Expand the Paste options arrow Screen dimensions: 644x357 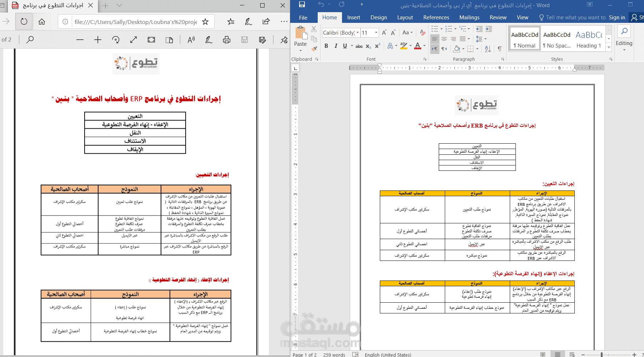(x=301, y=50)
